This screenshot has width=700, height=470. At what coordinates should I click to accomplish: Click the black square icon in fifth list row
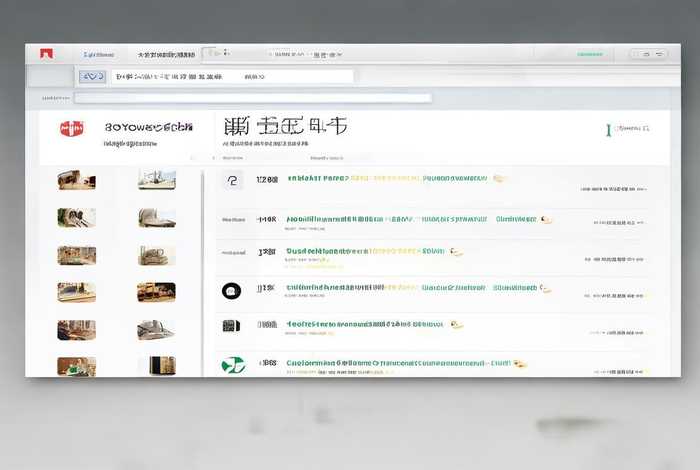[231, 326]
